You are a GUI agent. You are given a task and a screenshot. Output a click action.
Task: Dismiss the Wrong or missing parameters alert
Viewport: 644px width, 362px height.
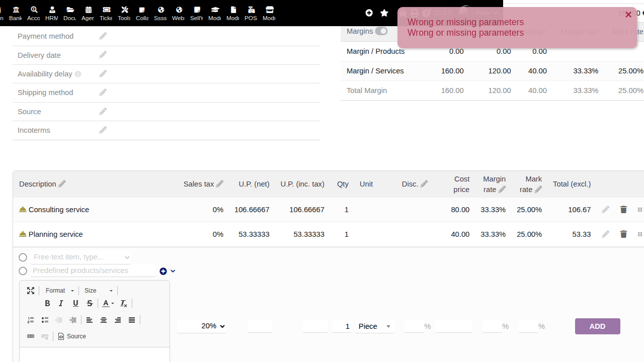[628, 15]
